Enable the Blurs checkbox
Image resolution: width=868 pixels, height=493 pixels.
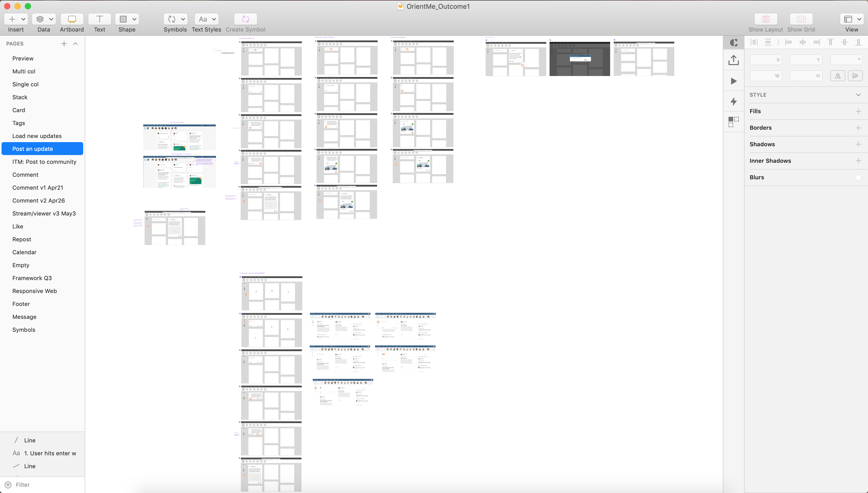pyautogui.click(x=858, y=178)
